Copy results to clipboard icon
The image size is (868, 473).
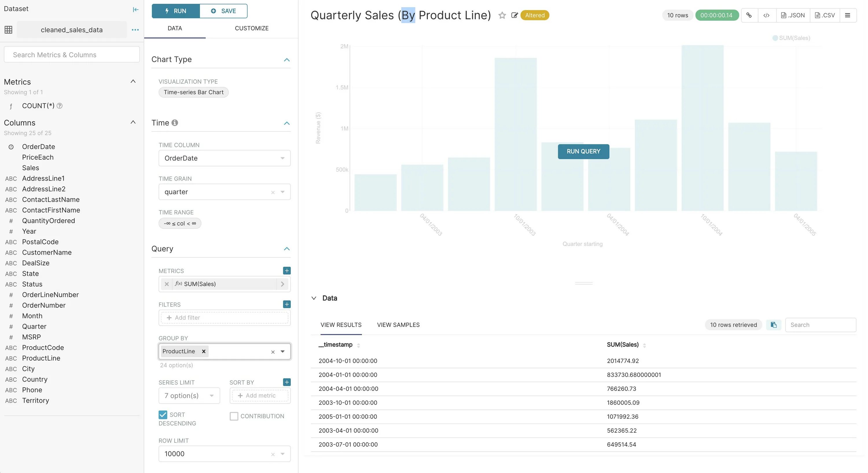click(774, 325)
